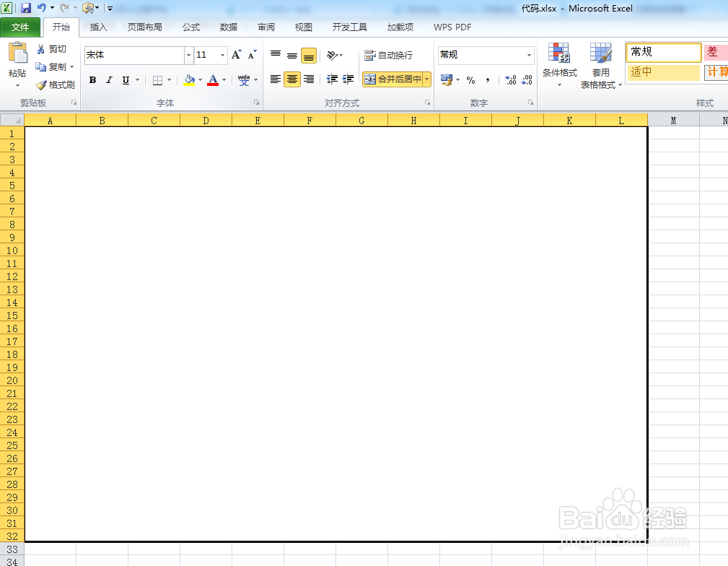Click the Select All corner triangle
The width and height of the screenshot is (728, 566).
(x=12, y=120)
